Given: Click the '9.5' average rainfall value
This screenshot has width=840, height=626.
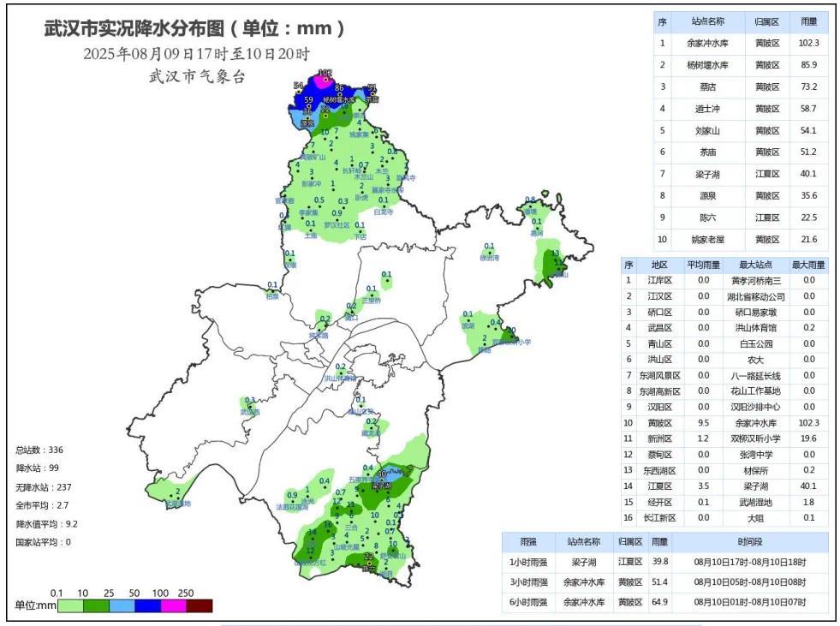Looking at the screenshot, I should tap(703, 423).
